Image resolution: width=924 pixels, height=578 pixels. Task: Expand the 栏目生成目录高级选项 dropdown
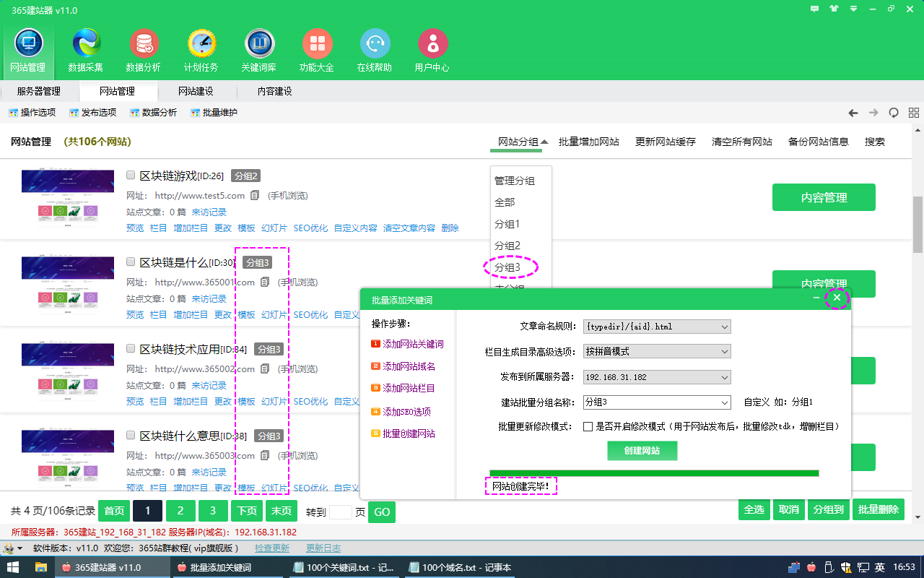click(x=657, y=351)
